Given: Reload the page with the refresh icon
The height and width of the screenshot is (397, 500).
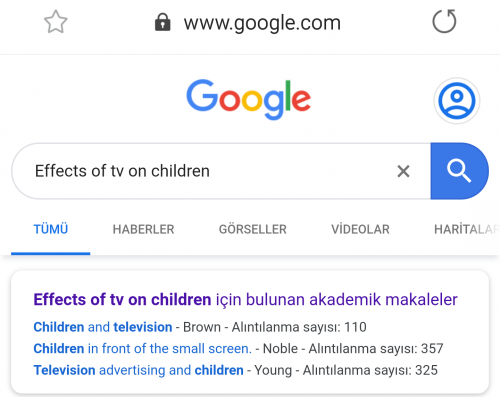Looking at the screenshot, I should 444,22.
